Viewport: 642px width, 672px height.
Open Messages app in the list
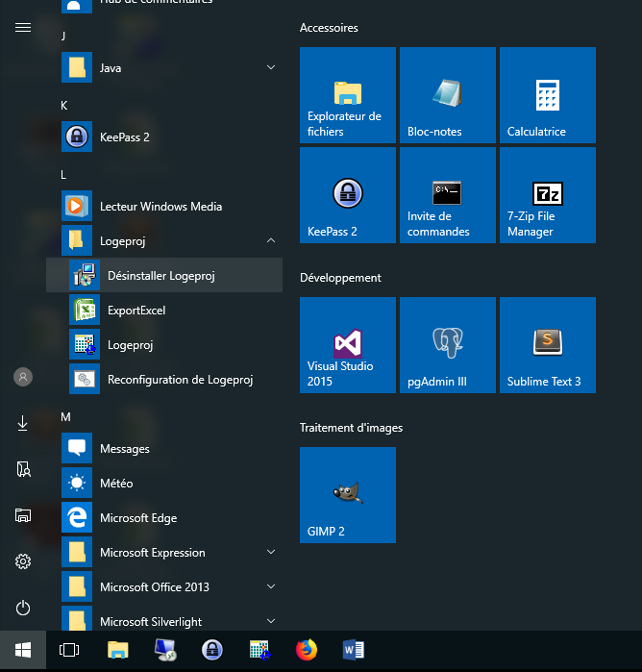[164, 448]
